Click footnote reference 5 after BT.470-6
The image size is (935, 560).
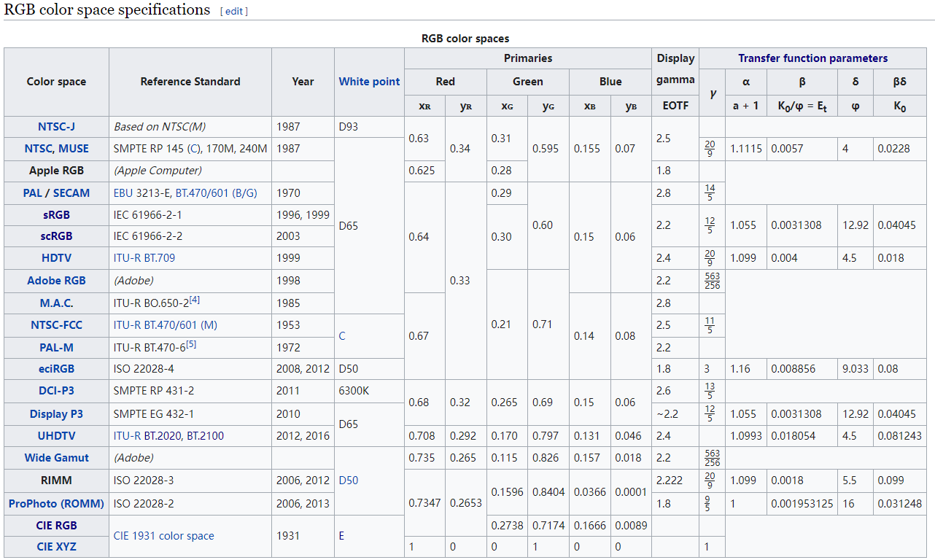191,343
